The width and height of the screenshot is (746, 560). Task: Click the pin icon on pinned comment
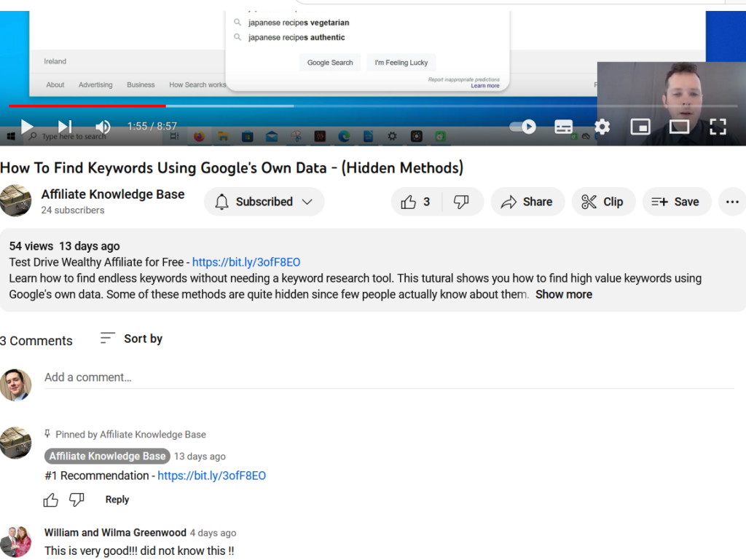pyautogui.click(x=47, y=433)
